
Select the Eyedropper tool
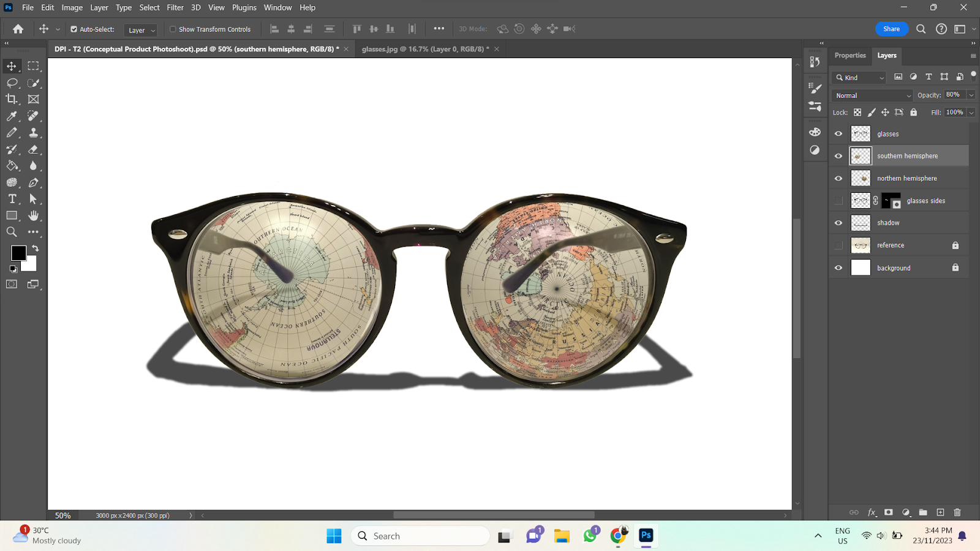(x=12, y=116)
